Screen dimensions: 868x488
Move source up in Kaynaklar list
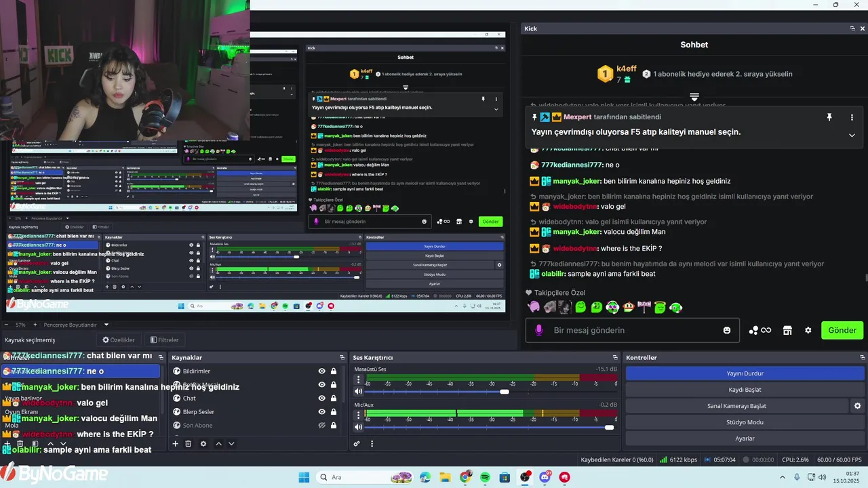[x=218, y=444]
